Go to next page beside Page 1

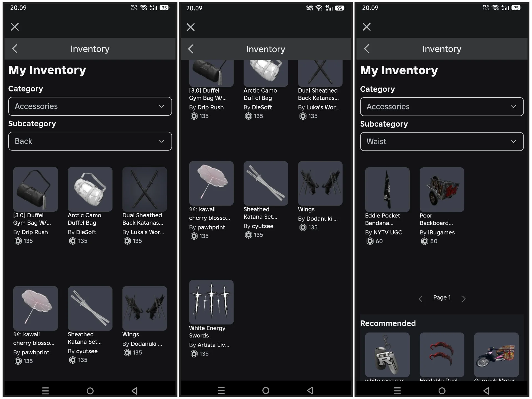pyautogui.click(x=464, y=298)
